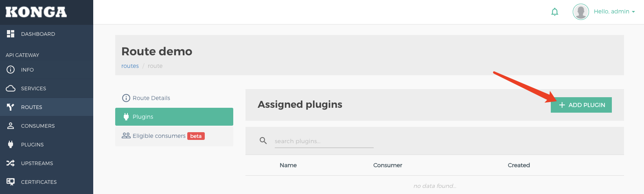The image size is (644, 194).
Task: Follow the routes breadcrumb link
Action: [x=130, y=66]
